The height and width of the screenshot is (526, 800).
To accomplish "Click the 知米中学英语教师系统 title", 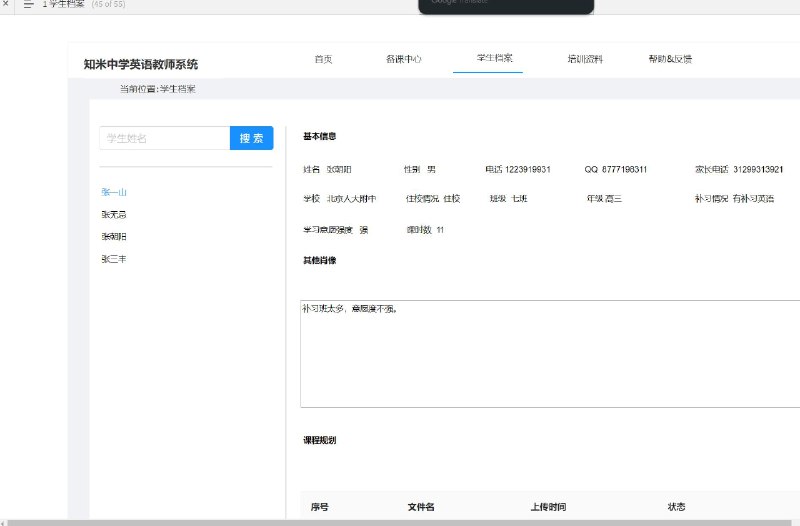I will (x=141, y=64).
